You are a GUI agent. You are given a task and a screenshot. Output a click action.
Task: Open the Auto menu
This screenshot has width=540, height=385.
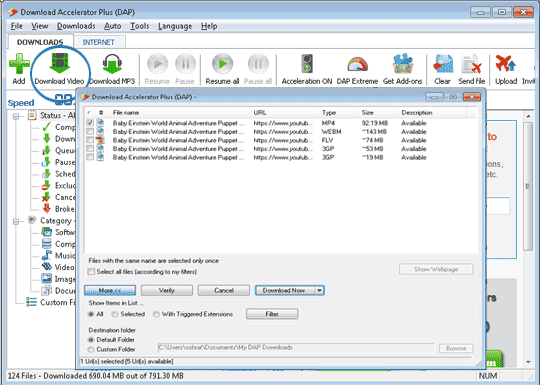coord(113,26)
